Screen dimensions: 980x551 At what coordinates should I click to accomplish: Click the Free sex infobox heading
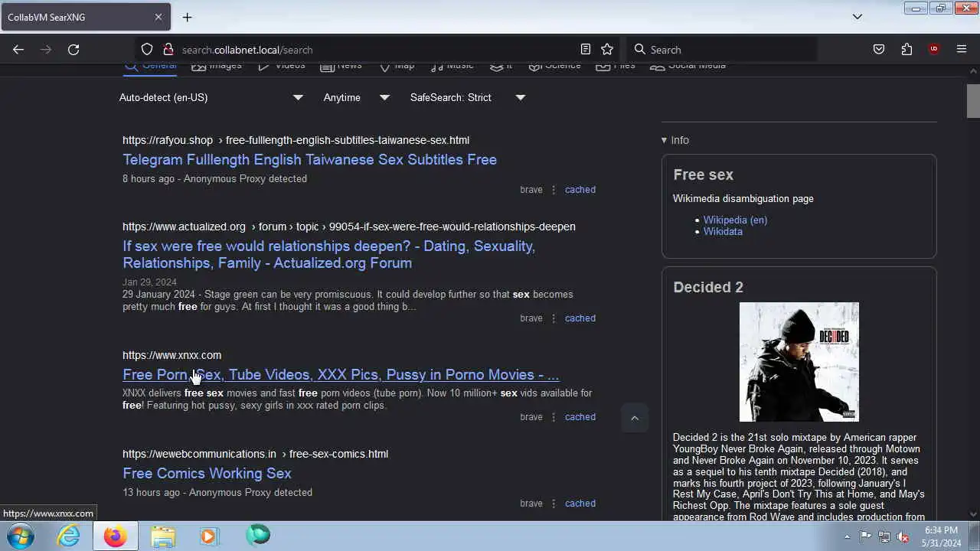(x=703, y=174)
